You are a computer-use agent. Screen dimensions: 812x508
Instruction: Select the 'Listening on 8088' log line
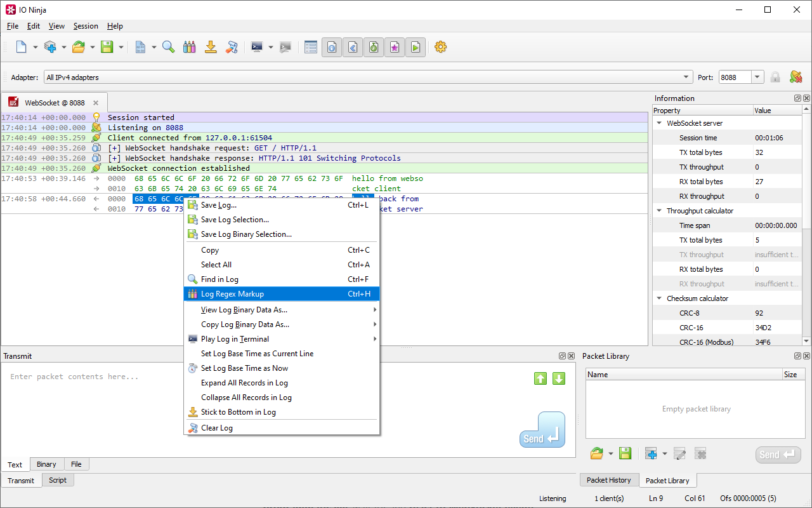324,128
